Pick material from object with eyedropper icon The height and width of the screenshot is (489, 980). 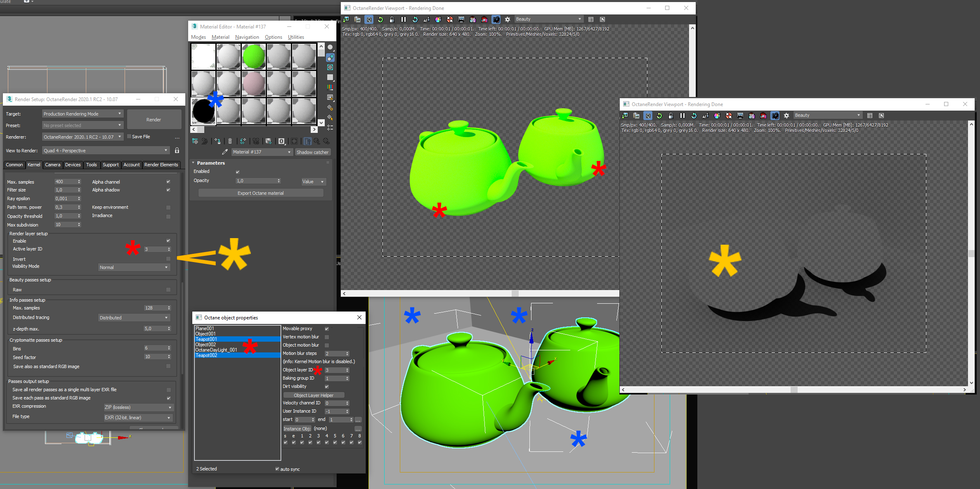[225, 152]
